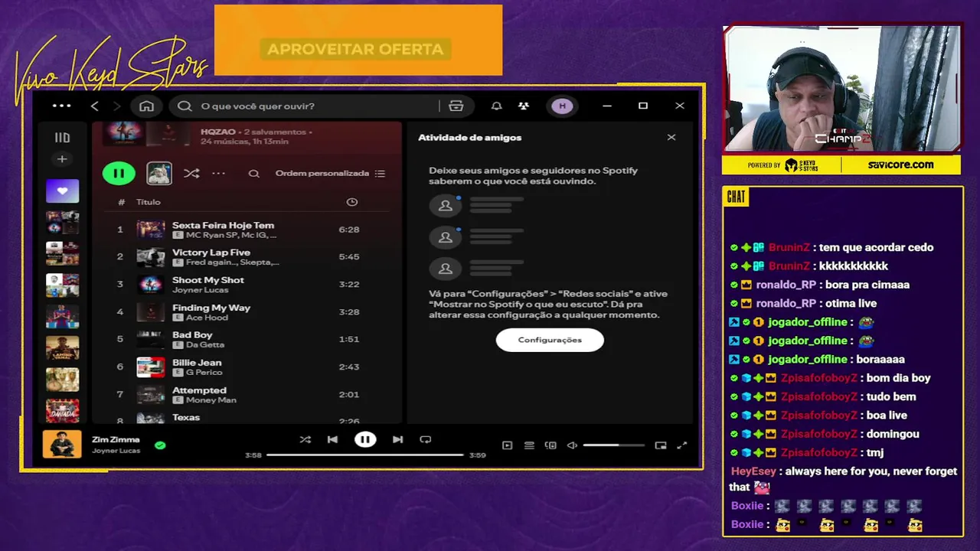Select the track 'Shoot My Shot'
The height and width of the screenshot is (551, 980).
pos(208,280)
